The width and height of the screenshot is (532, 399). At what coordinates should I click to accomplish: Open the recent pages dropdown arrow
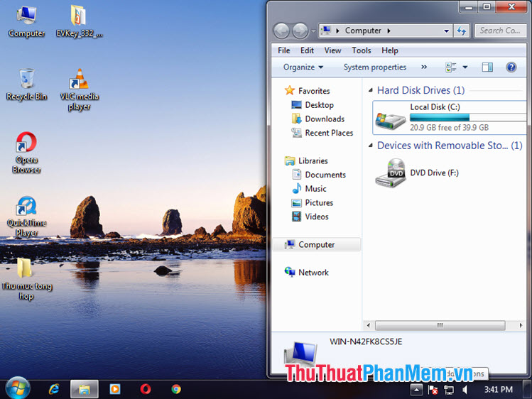pos(313,31)
